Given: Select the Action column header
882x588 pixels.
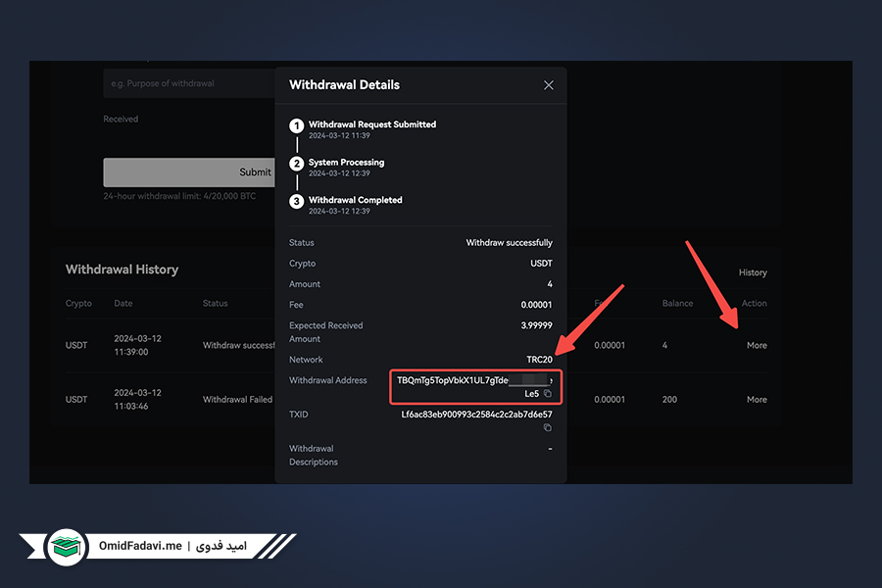Looking at the screenshot, I should [755, 303].
